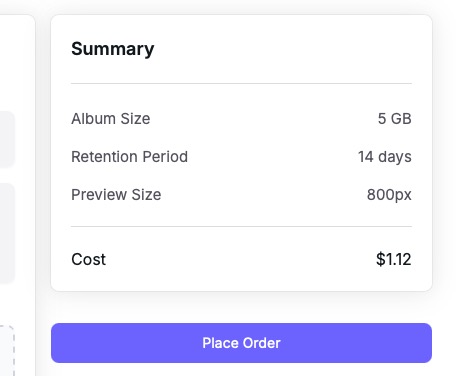Image resolution: width=456 pixels, height=376 pixels.
Task: Click the 14 days retention value
Action: 385,157
